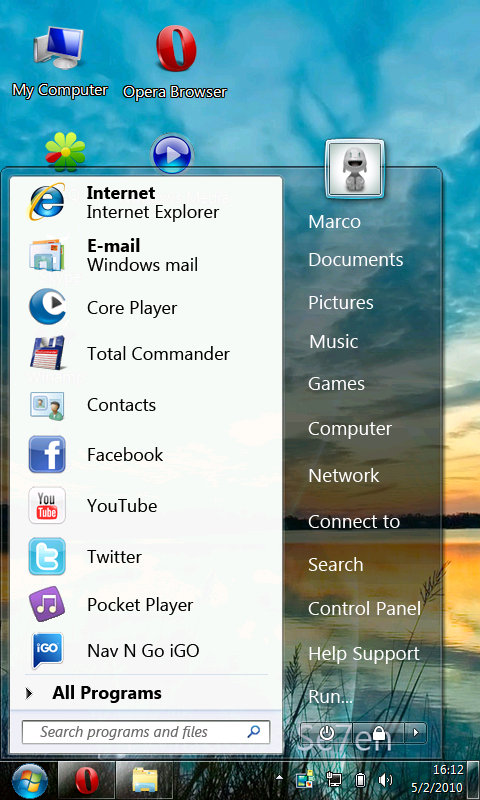Image resolution: width=480 pixels, height=800 pixels.
Task: Open the Opera Browser desktop icon
Action: [175, 62]
